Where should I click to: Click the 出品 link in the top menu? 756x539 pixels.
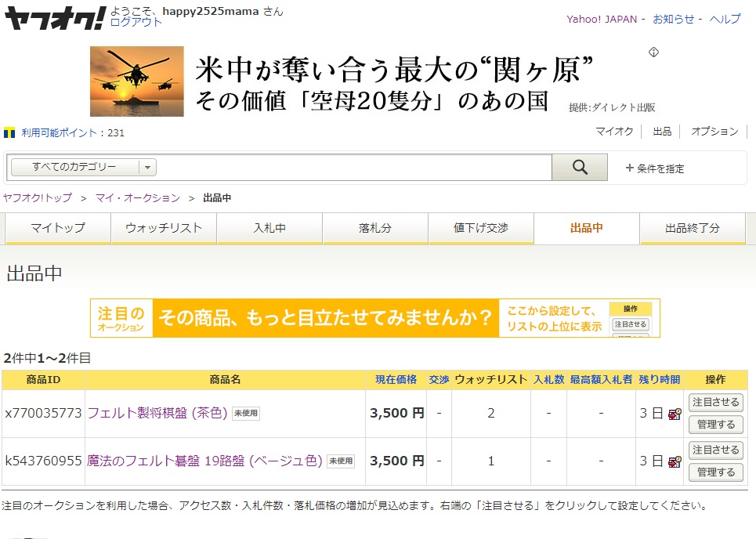[662, 131]
